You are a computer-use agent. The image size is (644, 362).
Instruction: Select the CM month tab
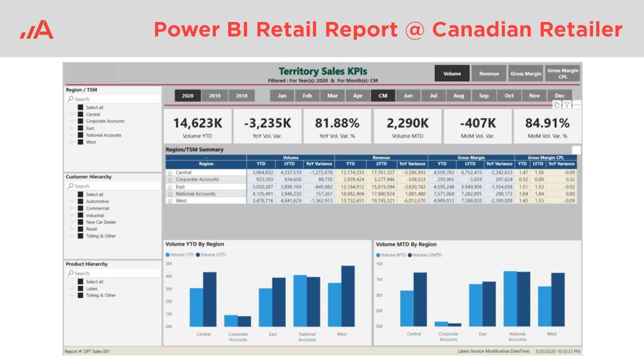tap(383, 96)
